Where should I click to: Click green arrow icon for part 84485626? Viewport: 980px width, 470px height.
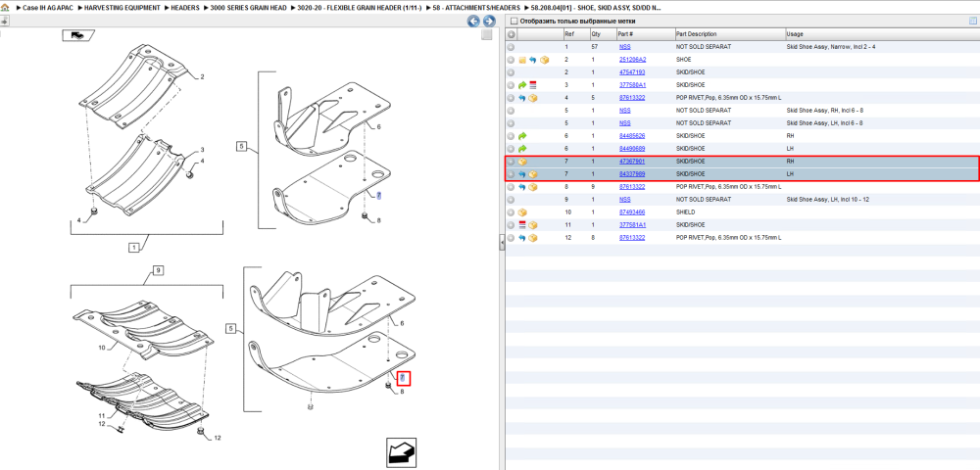pyautogui.click(x=522, y=135)
